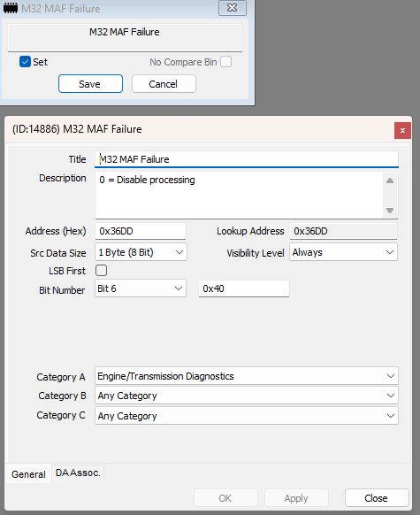Close the small M32 MAF Failure window
Image resolution: width=420 pixels, height=515 pixels.
click(233, 8)
